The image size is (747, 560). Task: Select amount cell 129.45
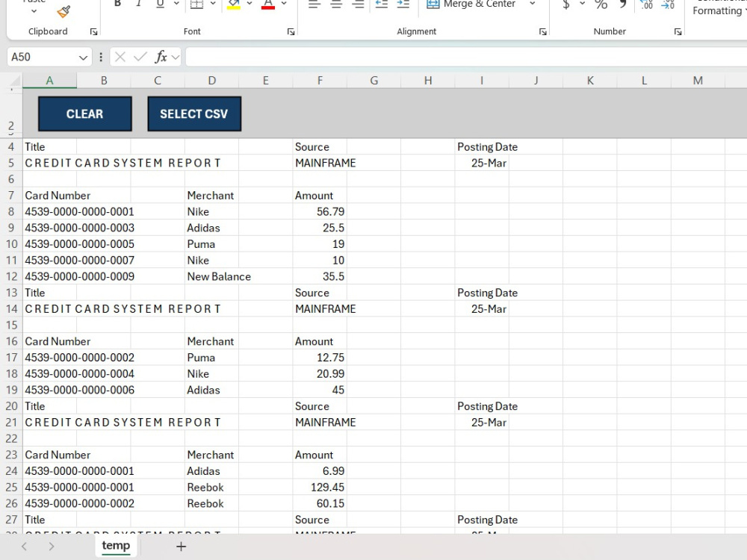tap(320, 487)
